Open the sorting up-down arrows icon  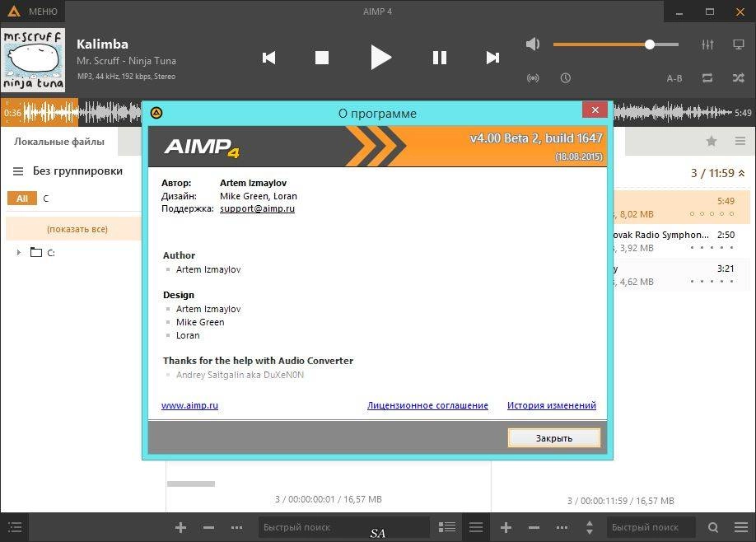[x=589, y=527]
